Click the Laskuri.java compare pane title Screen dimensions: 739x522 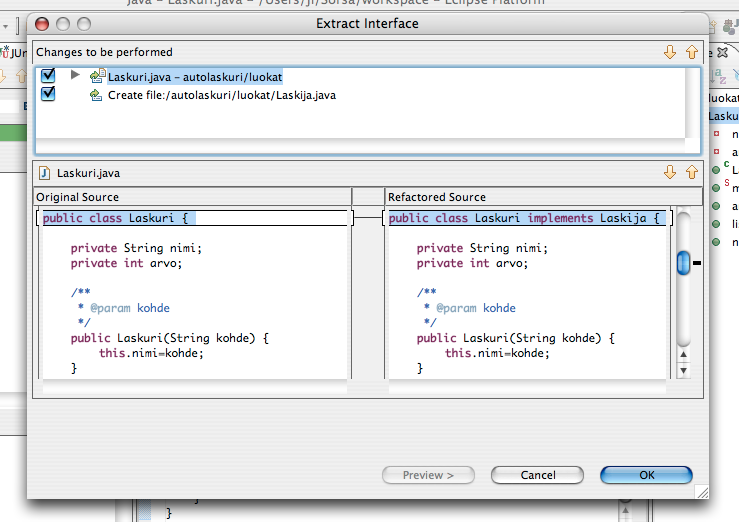pos(88,173)
